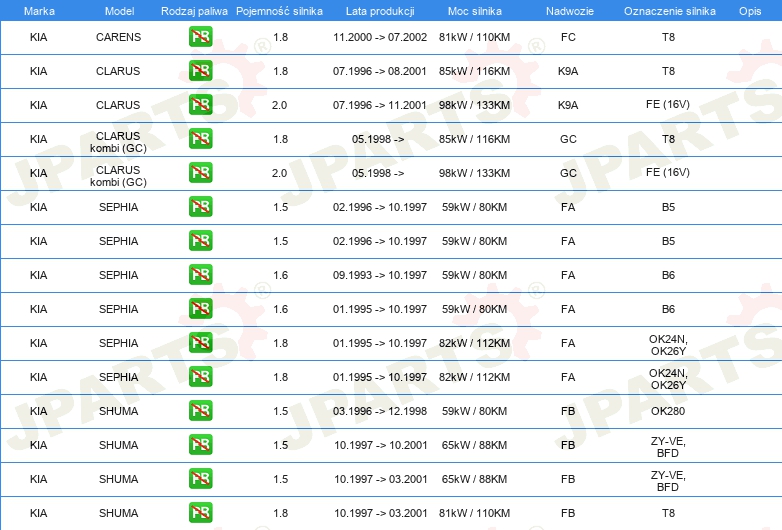Screen dimensions: 782x530
Task: Click the Model column header
Action: (x=119, y=11)
